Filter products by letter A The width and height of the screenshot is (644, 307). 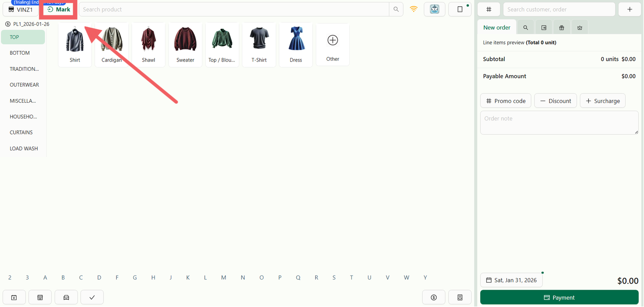pyautogui.click(x=45, y=278)
